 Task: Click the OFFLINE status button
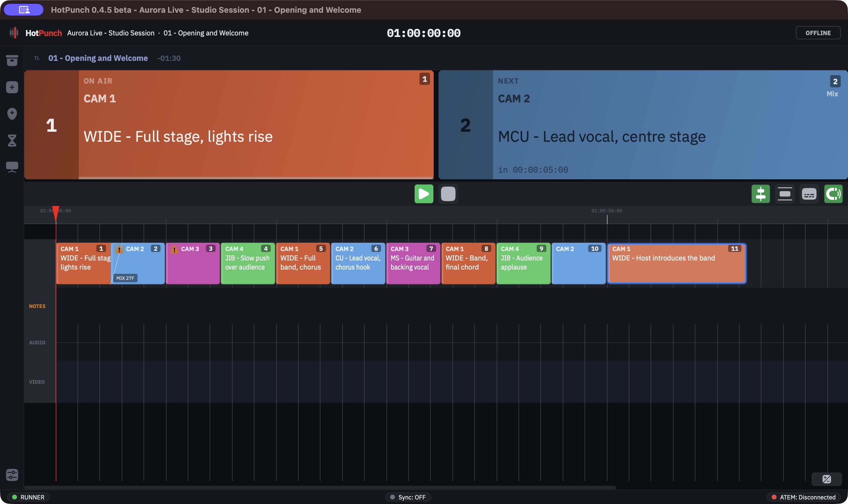click(x=818, y=33)
